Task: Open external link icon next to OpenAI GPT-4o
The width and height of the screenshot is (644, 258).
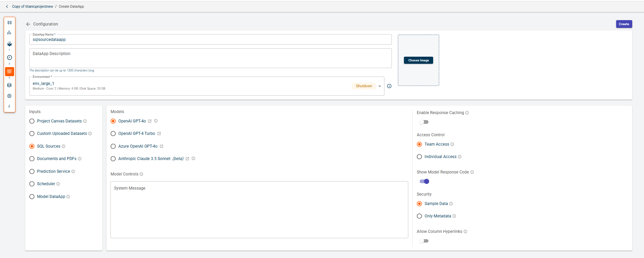Action: (x=150, y=121)
